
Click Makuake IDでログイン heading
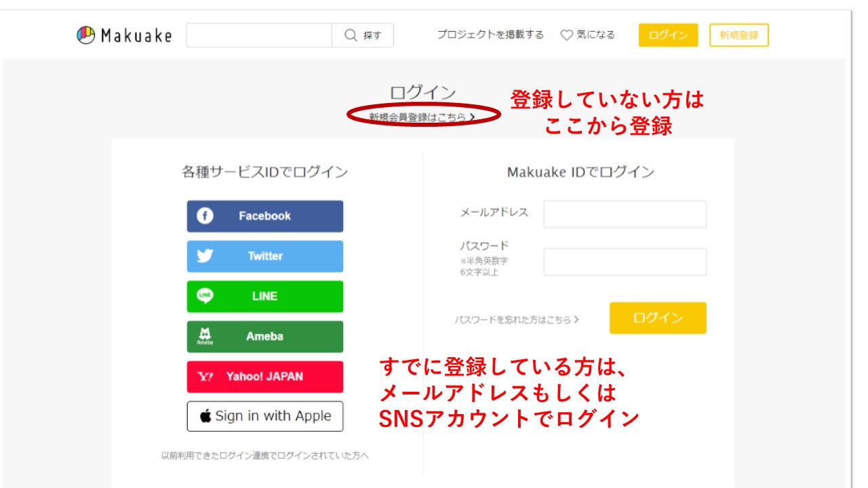coord(581,172)
